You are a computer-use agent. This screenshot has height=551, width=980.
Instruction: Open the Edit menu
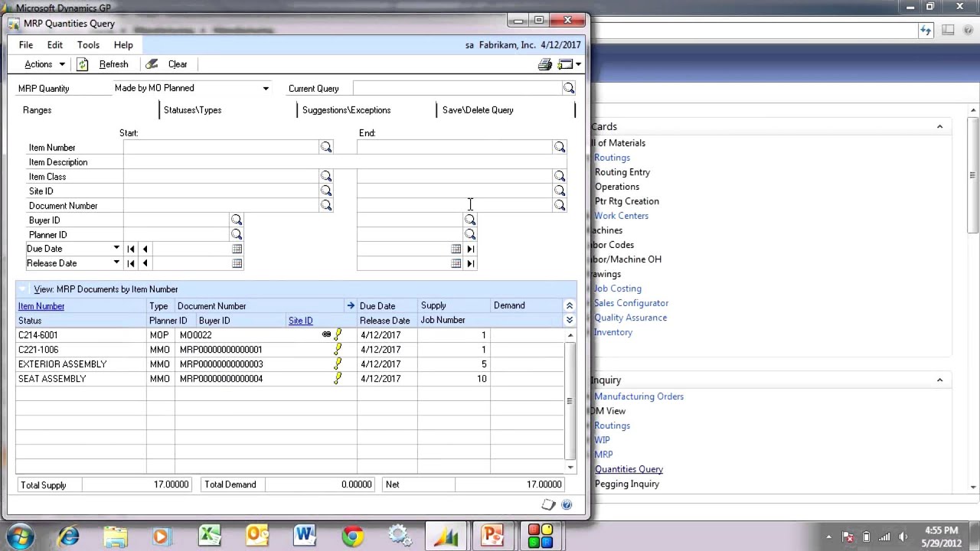[x=55, y=45]
